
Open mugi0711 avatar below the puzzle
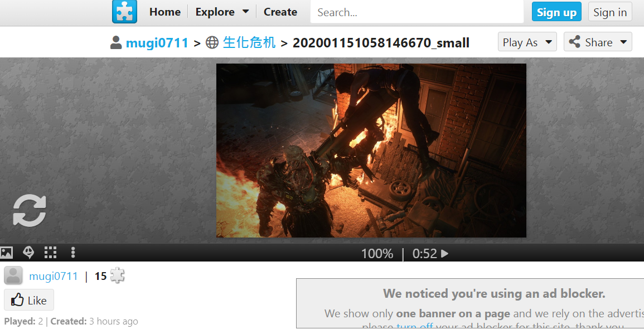coord(13,275)
